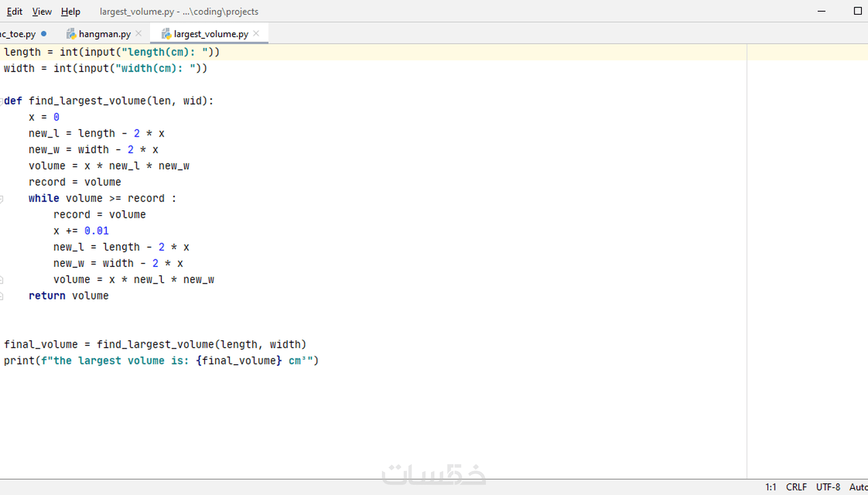Switch to the hangman.py tab
The height and width of the screenshot is (495, 868).
(x=105, y=34)
